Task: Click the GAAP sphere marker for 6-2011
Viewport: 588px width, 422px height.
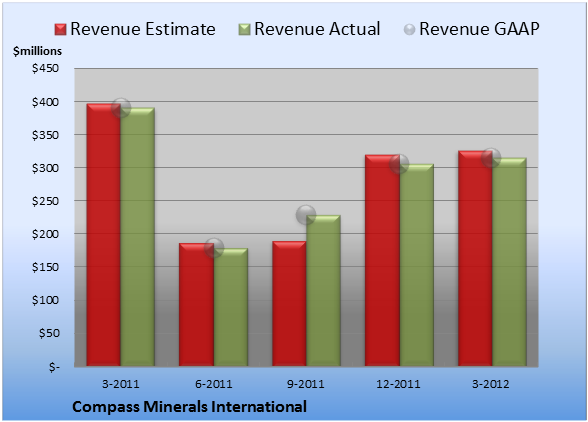Action: point(214,248)
